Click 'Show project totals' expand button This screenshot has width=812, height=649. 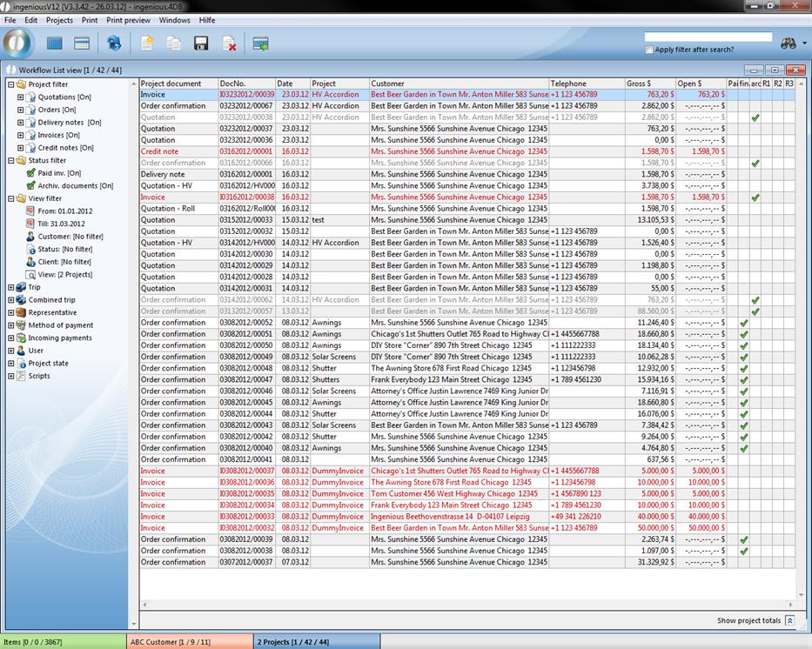789,620
